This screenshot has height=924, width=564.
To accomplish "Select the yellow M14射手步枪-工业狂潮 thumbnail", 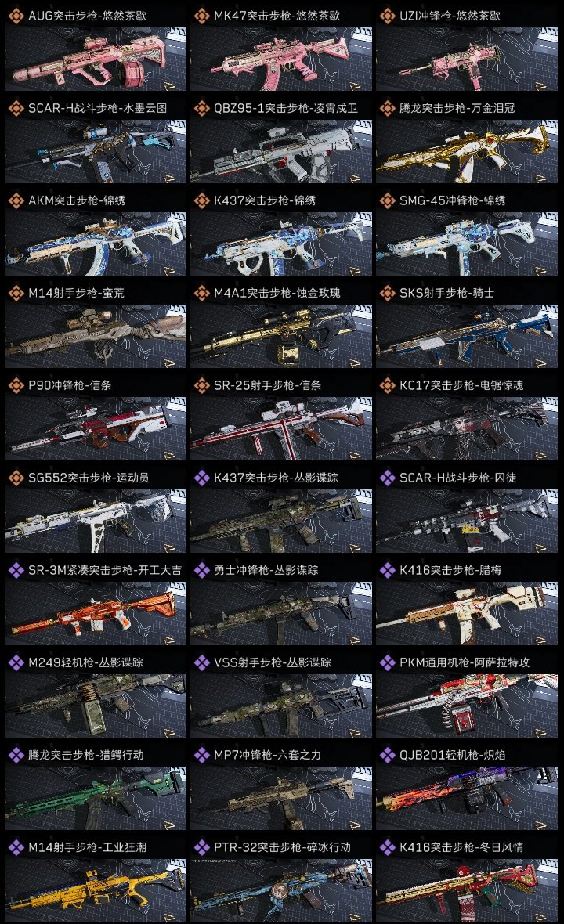I will [x=96, y=890].
